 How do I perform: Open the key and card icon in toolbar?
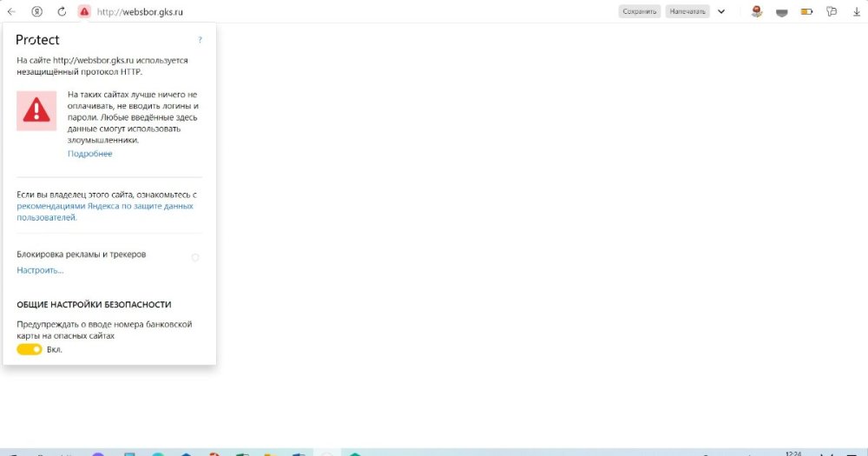[x=832, y=11]
